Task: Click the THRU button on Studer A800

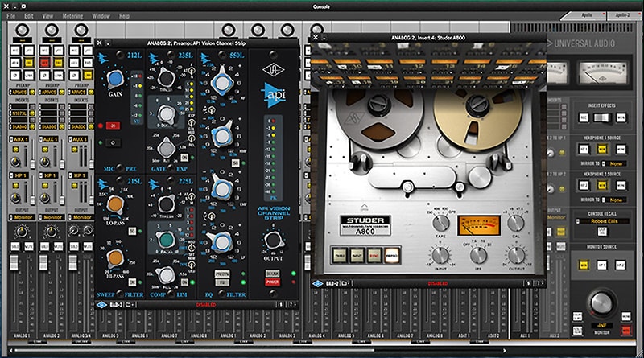Action: point(340,255)
